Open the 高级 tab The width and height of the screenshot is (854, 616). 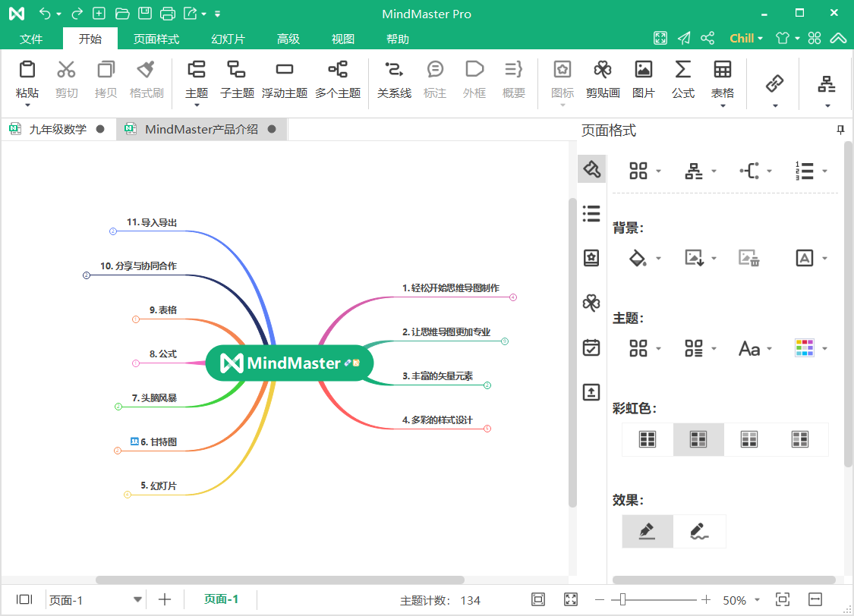[x=288, y=39]
